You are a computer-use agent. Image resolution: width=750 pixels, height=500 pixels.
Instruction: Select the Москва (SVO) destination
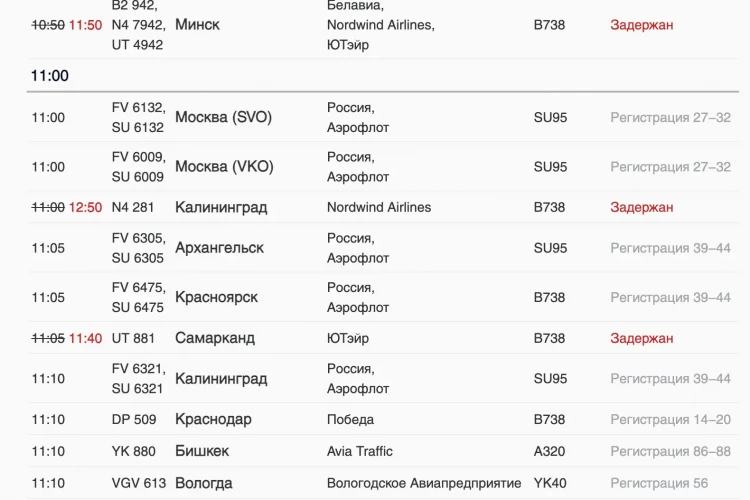223,117
